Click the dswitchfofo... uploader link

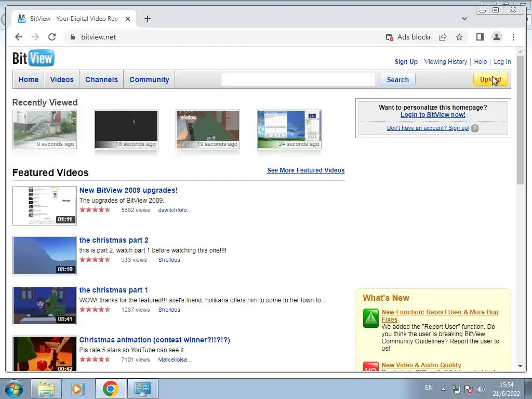pos(175,210)
